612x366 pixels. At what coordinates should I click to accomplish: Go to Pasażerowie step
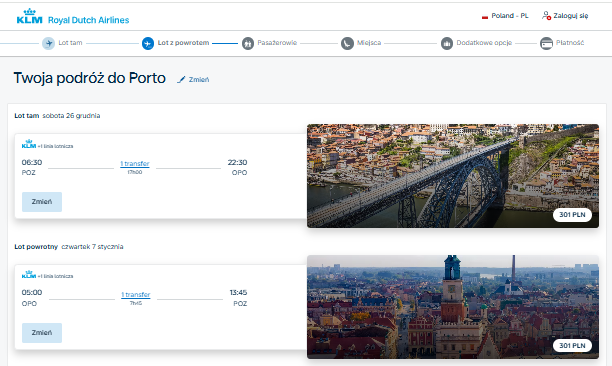coord(277,43)
